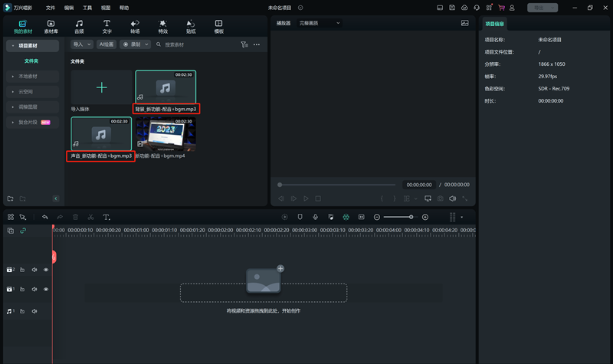
Task: Select the timeline selection pointer tool
Action: pos(23,217)
